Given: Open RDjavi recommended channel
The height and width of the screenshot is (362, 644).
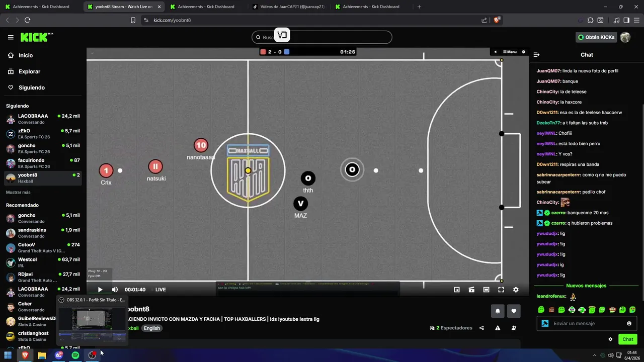Looking at the screenshot, I should pyautogui.click(x=43, y=277).
